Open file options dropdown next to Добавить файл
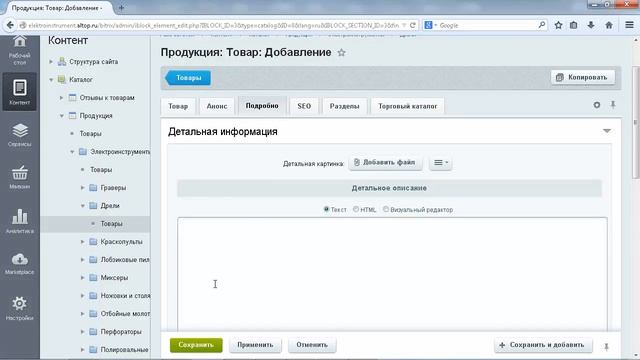The image size is (640, 360). (441, 162)
